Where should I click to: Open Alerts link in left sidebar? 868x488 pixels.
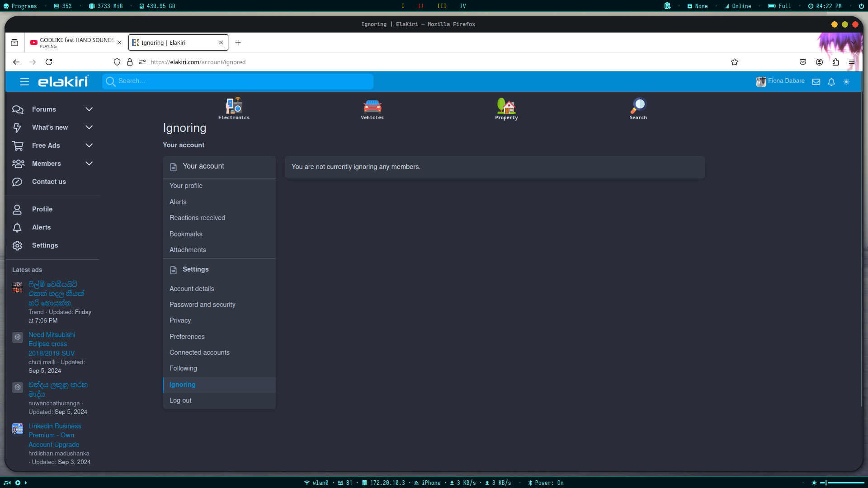click(x=41, y=227)
